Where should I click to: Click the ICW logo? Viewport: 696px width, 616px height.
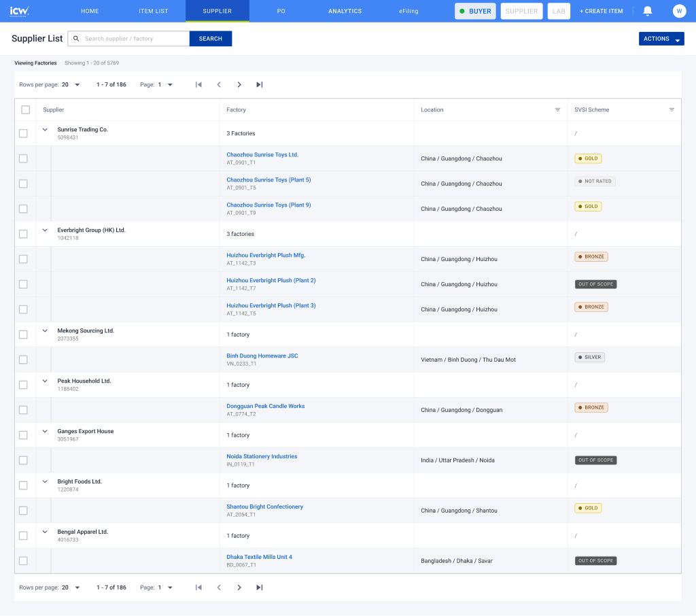pyautogui.click(x=20, y=11)
